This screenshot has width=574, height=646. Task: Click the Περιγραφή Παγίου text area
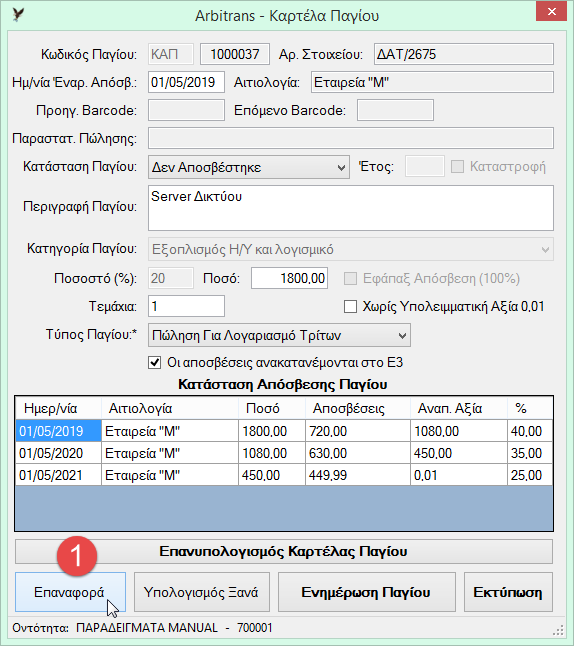(x=351, y=208)
